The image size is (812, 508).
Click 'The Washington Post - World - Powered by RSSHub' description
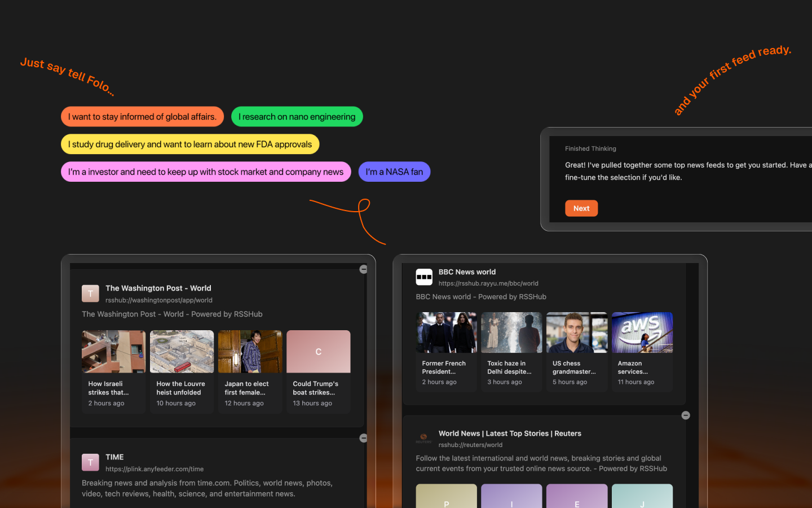click(x=172, y=314)
